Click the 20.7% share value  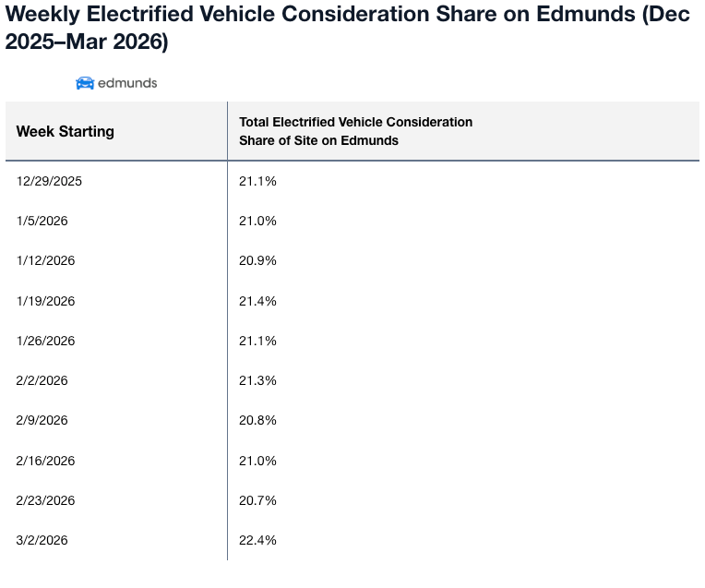point(258,500)
